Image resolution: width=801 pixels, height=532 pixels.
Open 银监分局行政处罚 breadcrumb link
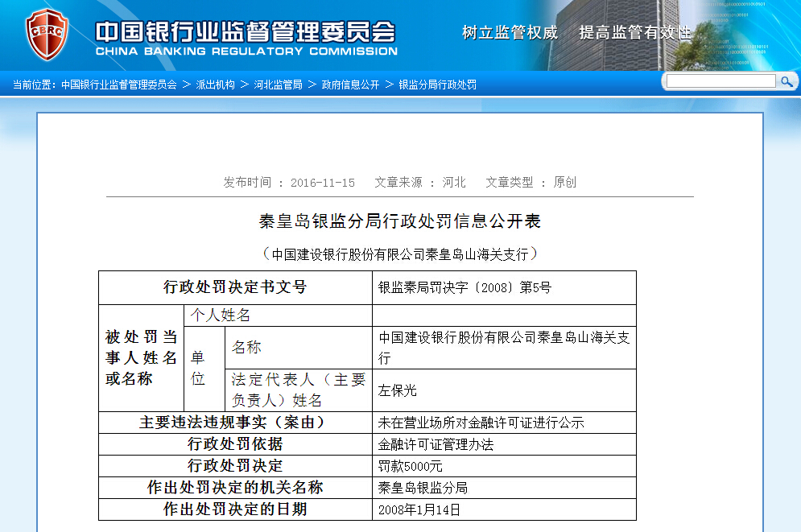(x=437, y=85)
